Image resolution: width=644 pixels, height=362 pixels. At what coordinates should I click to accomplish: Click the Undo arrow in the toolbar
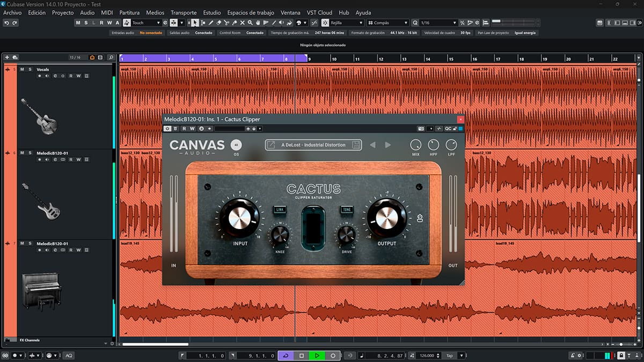click(x=6, y=23)
